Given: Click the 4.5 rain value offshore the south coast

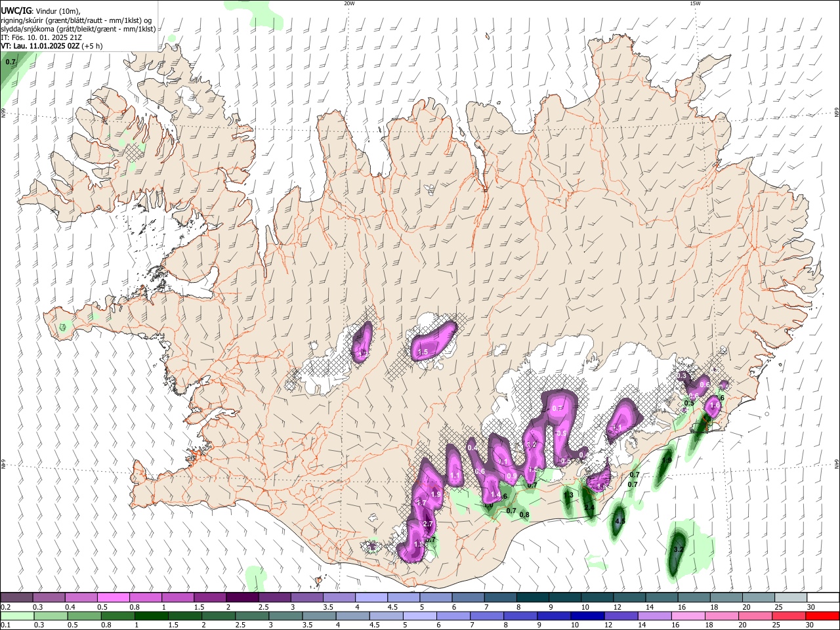Looking at the screenshot, I should pyautogui.click(x=620, y=521).
